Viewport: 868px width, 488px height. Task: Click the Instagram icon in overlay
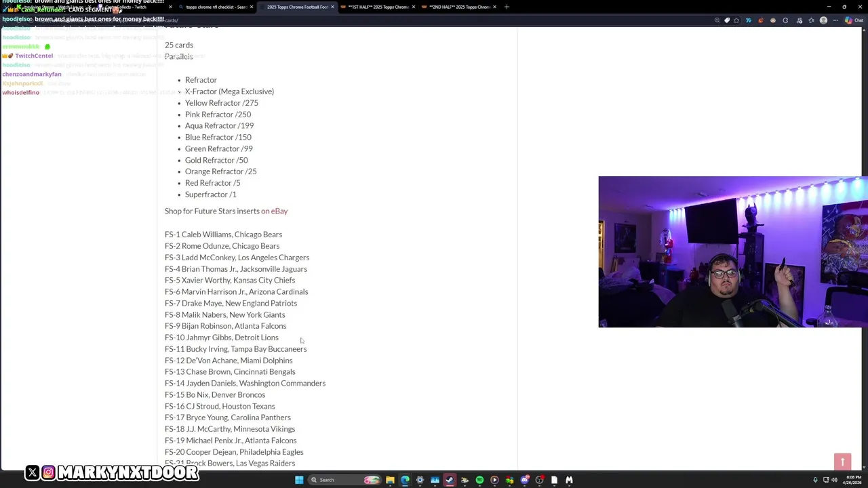[x=48, y=472]
